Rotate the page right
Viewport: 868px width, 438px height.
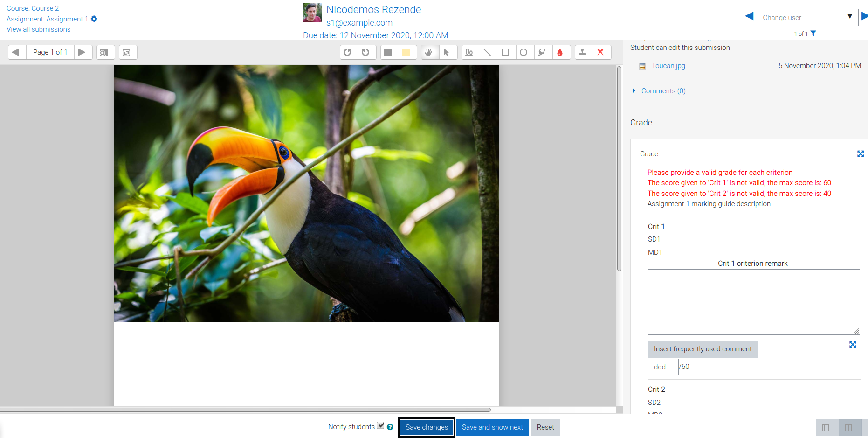366,52
